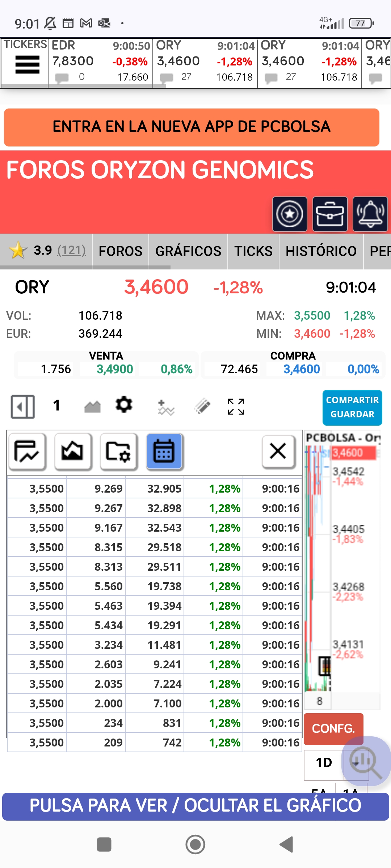Expand chart to fullscreen

[236, 407]
